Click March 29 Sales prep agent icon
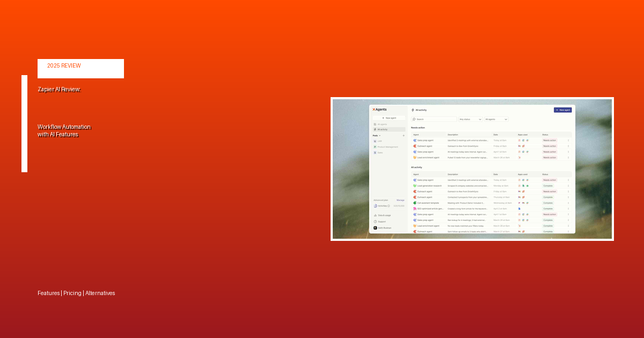 pyautogui.click(x=415, y=220)
